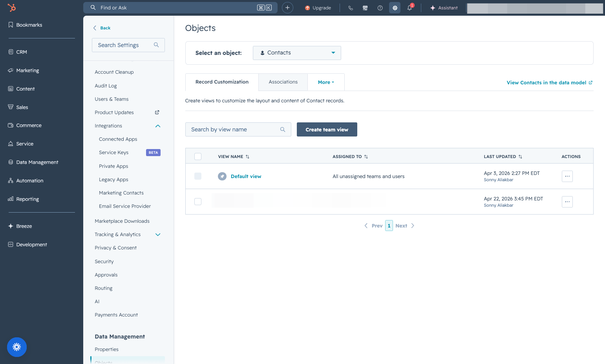
Task: Open Connected Apps under Integrations
Action: point(118,139)
